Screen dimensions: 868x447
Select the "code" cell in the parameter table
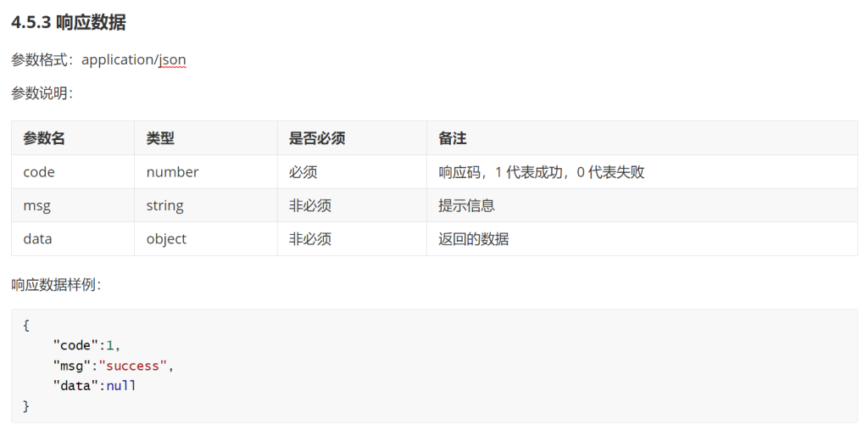39,172
